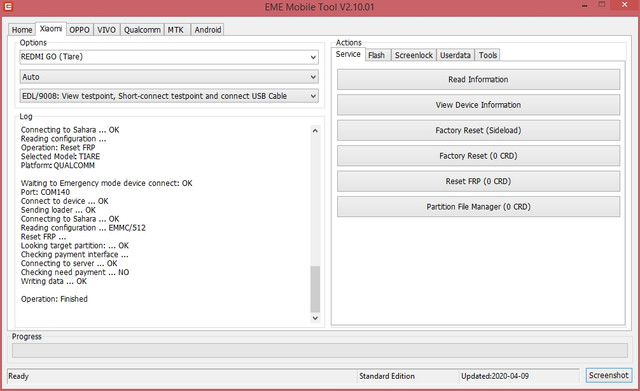The height and width of the screenshot is (391, 640).
Task: Click the Read Information button
Action: (x=478, y=80)
